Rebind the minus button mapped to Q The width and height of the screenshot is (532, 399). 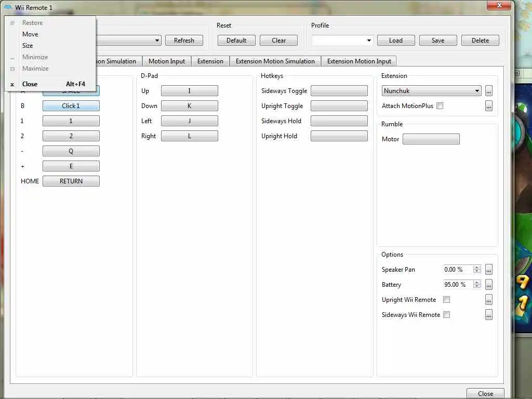[71, 151]
